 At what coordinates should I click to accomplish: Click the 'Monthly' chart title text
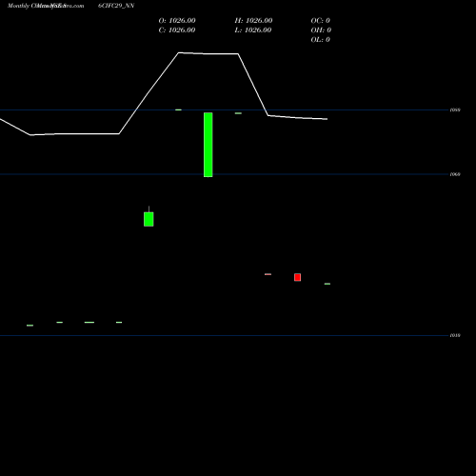click(18, 6)
